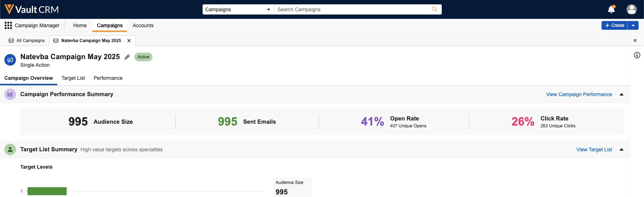The width and height of the screenshot is (644, 197).
Task: Open the notifications bell icon
Action: click(611, 9)
